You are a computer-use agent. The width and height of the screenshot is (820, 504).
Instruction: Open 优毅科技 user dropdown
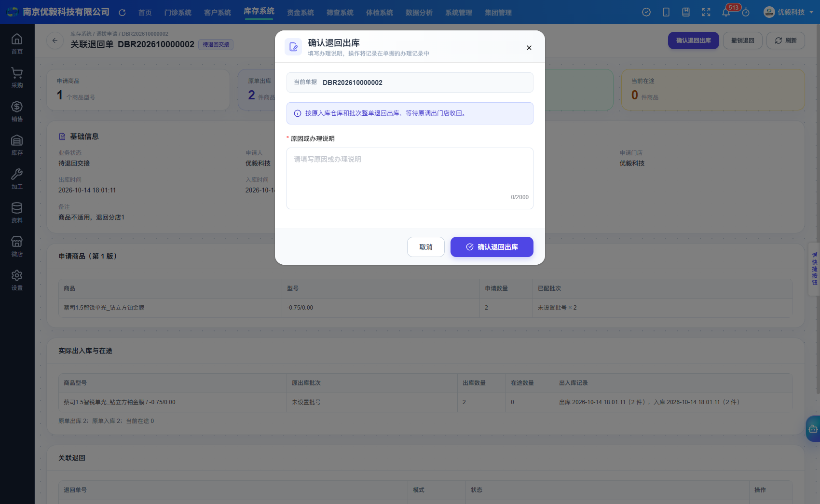pos(788,12)
